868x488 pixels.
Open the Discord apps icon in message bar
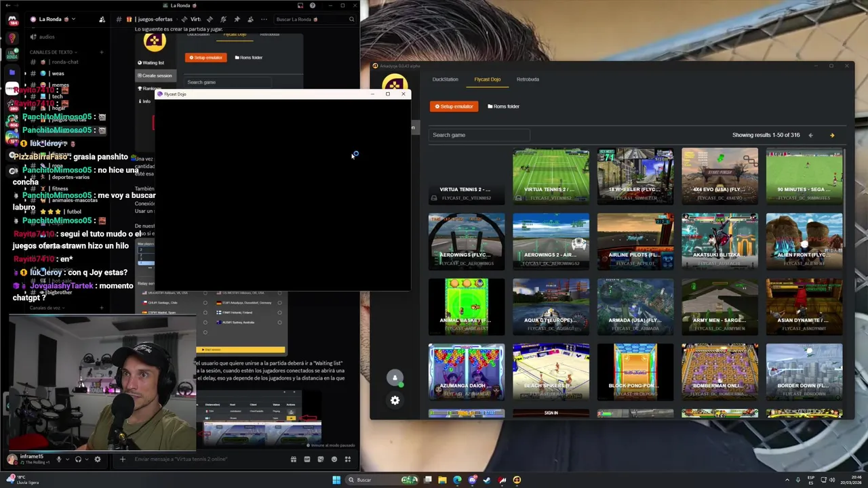coord(348,460)
